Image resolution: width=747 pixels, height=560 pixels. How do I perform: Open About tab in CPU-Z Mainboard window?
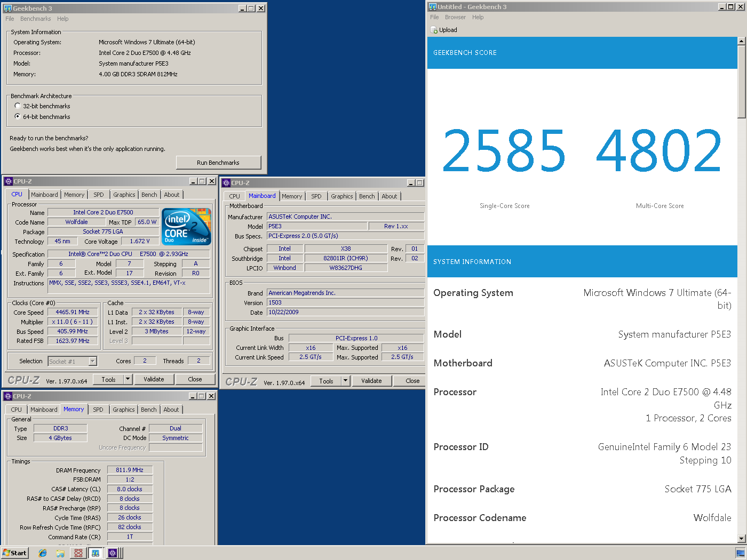[390, 196]
